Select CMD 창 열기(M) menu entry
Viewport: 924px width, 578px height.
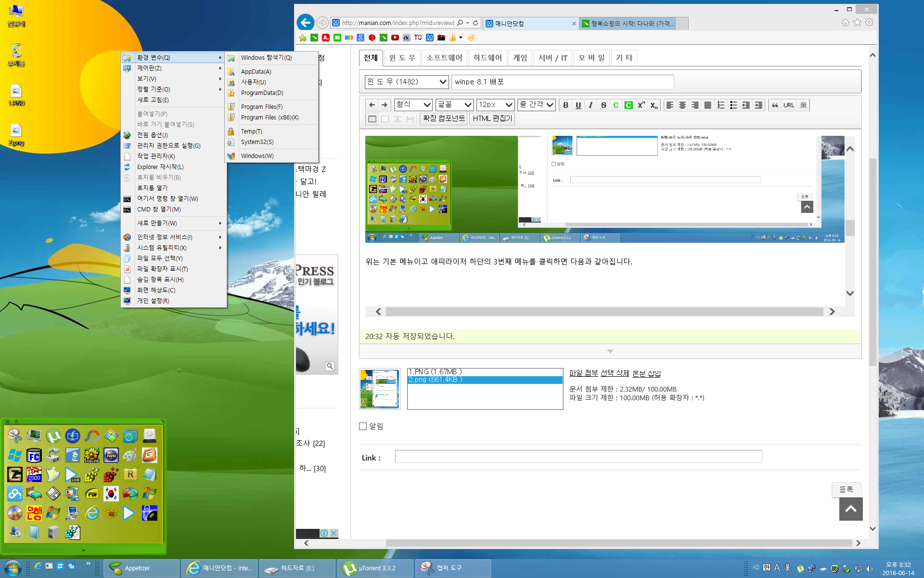(x=173, y=210)
